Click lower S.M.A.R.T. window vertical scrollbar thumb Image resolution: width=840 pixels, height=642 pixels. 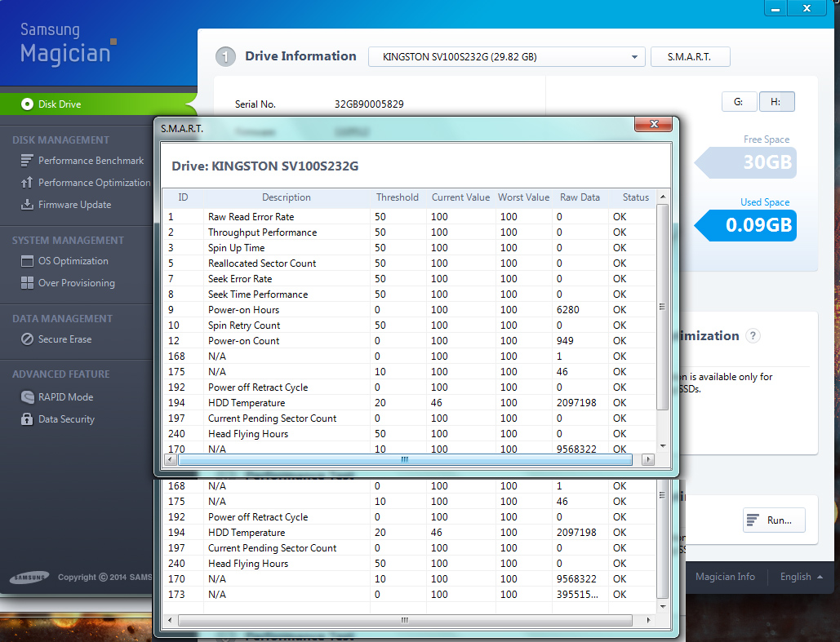663,538
